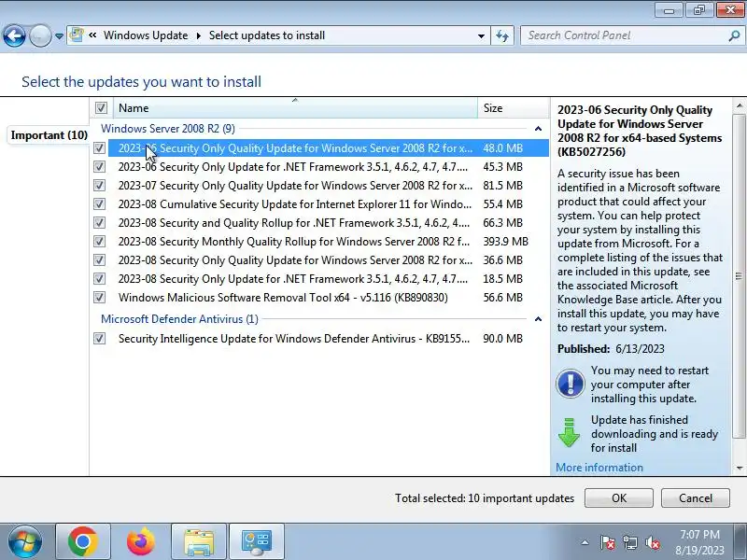This screenshot has width=747, height=560.
Task: Select the 2023-08 Security Monthly Quality Rollup row
Action: [x=329, y=242]
